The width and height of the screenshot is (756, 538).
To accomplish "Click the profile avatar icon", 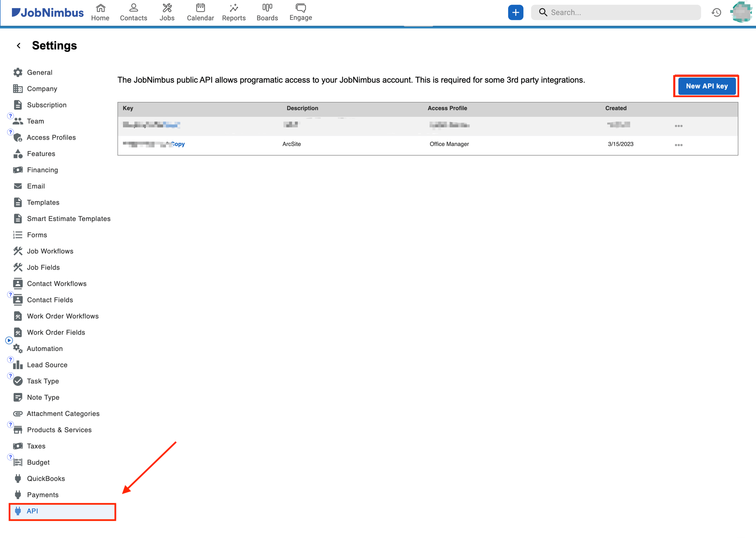I will tap(742, 12).
